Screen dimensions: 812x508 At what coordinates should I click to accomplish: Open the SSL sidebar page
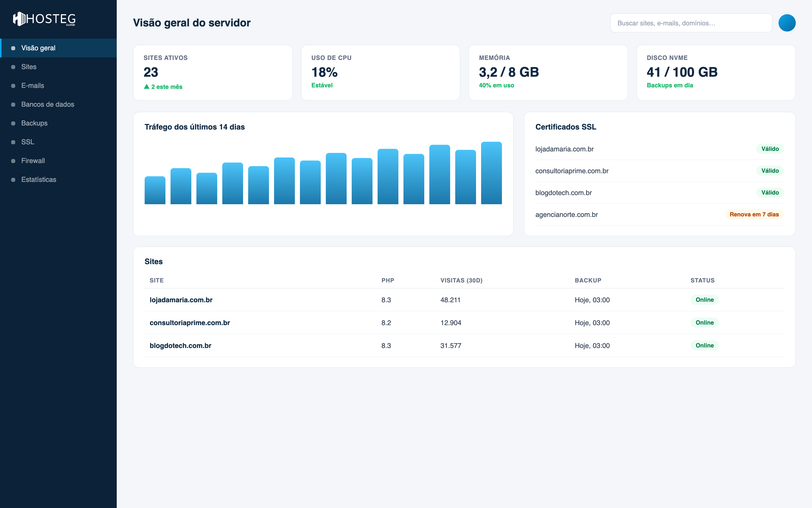(58, 142)
